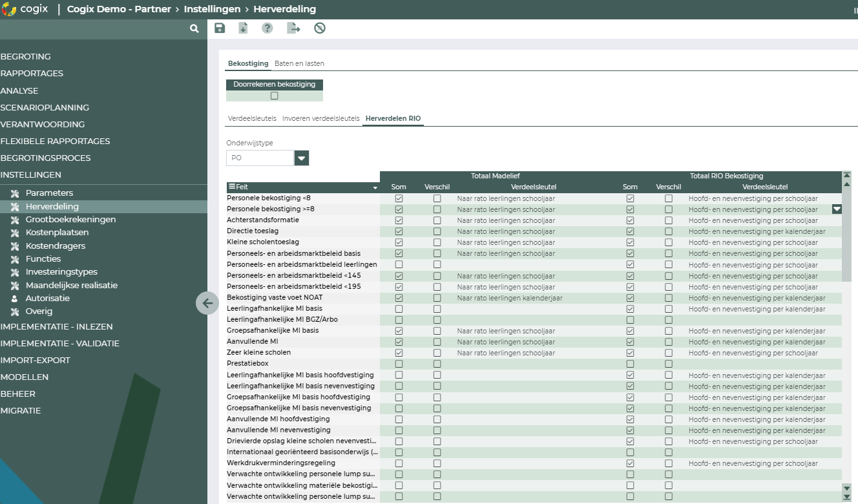Collapse the INSTELLINGEN sidebar section
Viewport: 858px width, 504px height.
click(30, 175)
